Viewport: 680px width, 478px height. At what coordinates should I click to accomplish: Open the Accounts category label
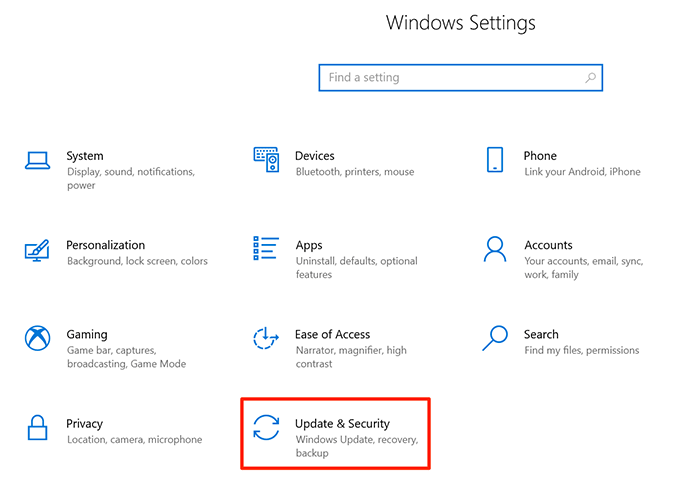(548, 245)
